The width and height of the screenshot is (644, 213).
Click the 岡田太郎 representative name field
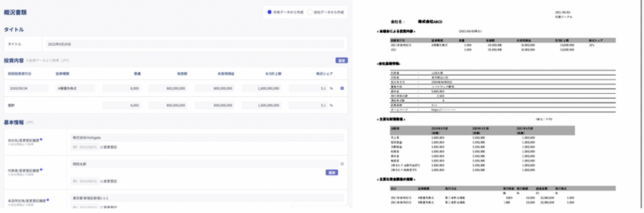[x=204, y=164]
